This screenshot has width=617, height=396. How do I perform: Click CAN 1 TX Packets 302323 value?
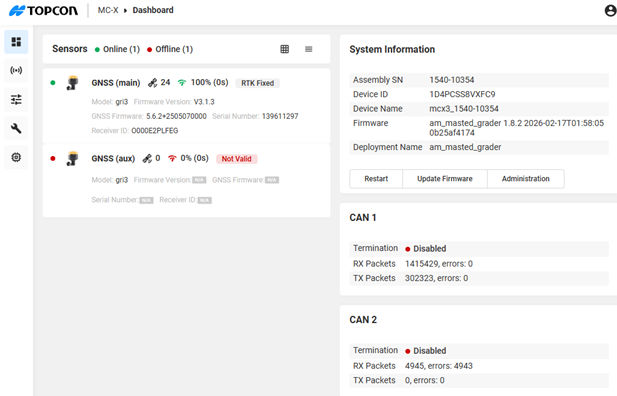click(436, 278)
